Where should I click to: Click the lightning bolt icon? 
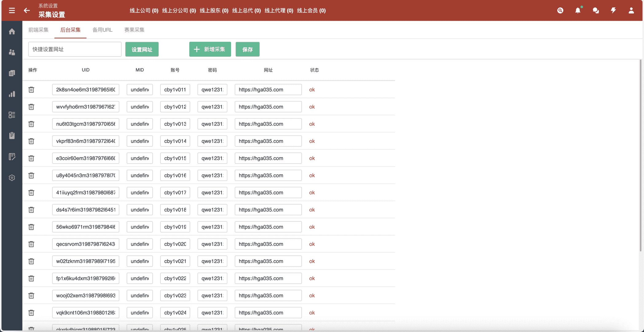[613, 10]
